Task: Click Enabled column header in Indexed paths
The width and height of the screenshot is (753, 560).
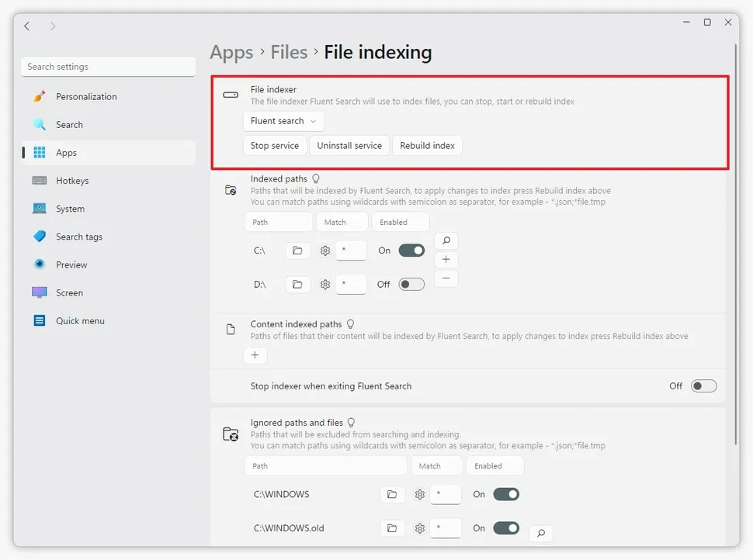Action: coord(401,222)
